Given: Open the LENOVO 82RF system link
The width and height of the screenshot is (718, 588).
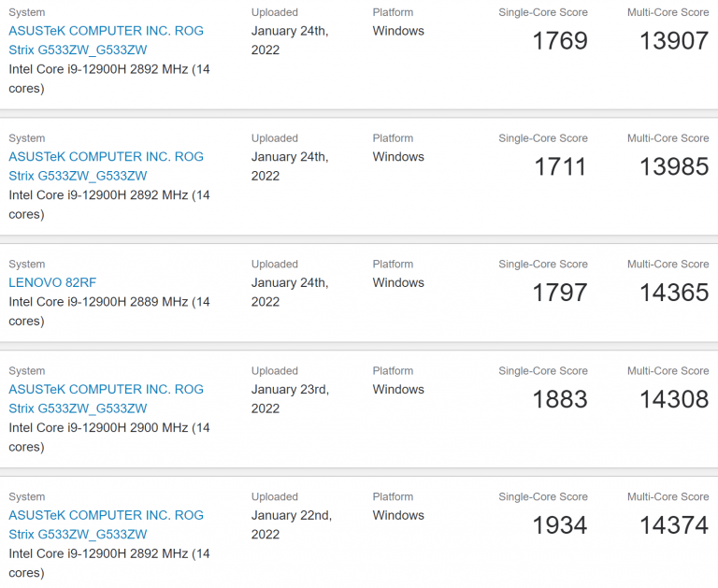Looking at the screenshot, I should [x=52, y=282].
